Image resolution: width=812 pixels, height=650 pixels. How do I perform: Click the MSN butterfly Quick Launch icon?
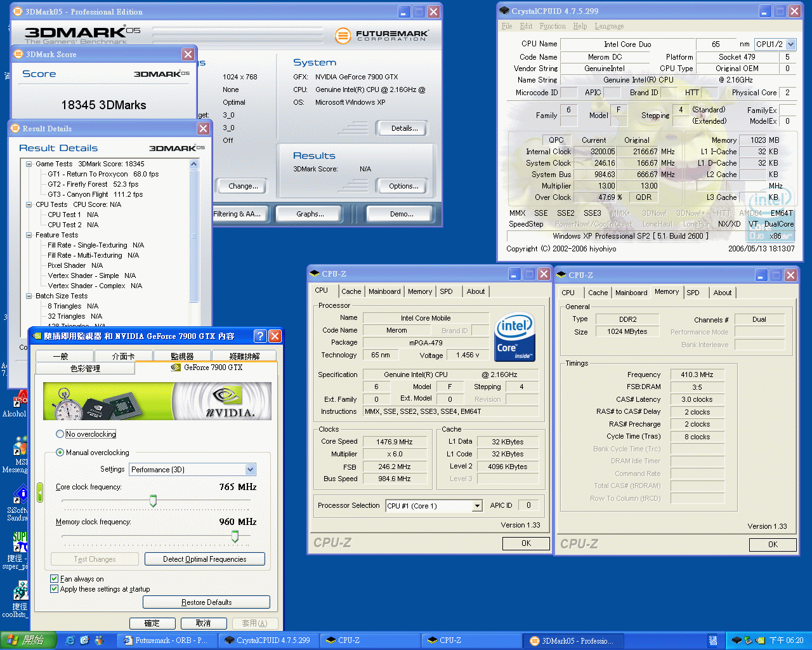[x=99, y=640]
